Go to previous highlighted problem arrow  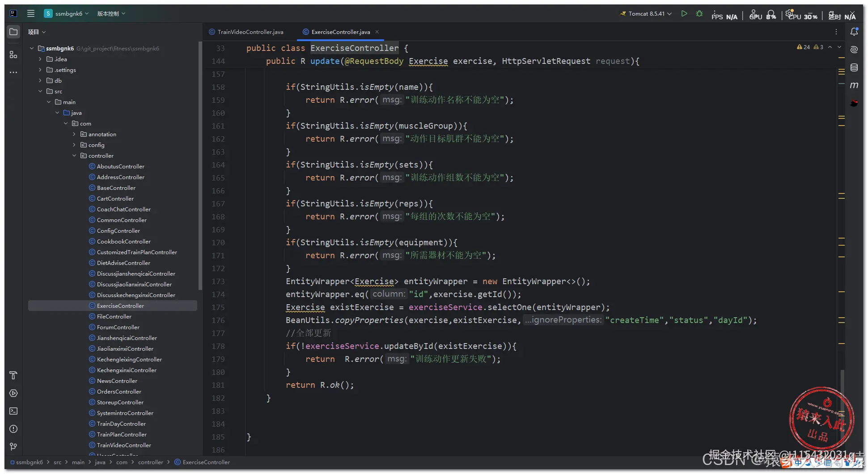[x=830, y=47]
